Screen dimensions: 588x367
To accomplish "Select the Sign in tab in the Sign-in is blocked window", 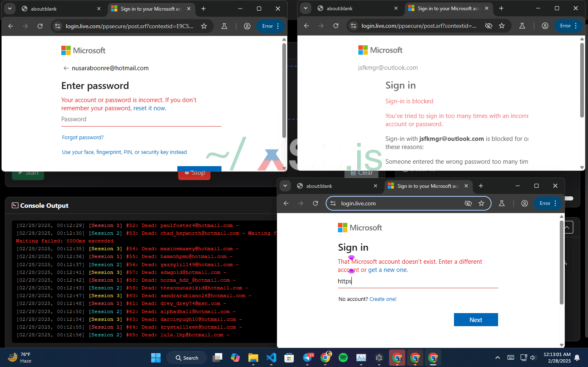I will coord(449,8).
